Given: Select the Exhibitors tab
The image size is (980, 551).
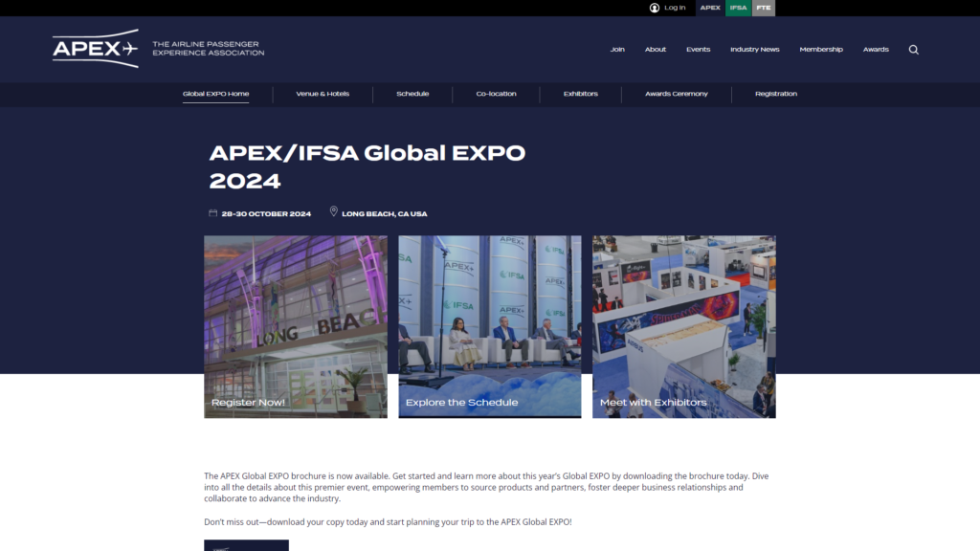Looking at the screenshot, I should [581, 94].
